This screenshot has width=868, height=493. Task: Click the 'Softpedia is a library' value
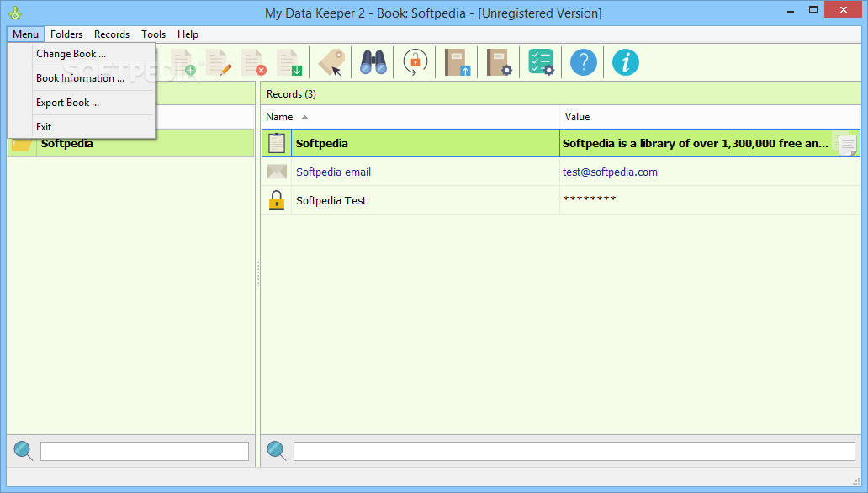click(696, 144)
